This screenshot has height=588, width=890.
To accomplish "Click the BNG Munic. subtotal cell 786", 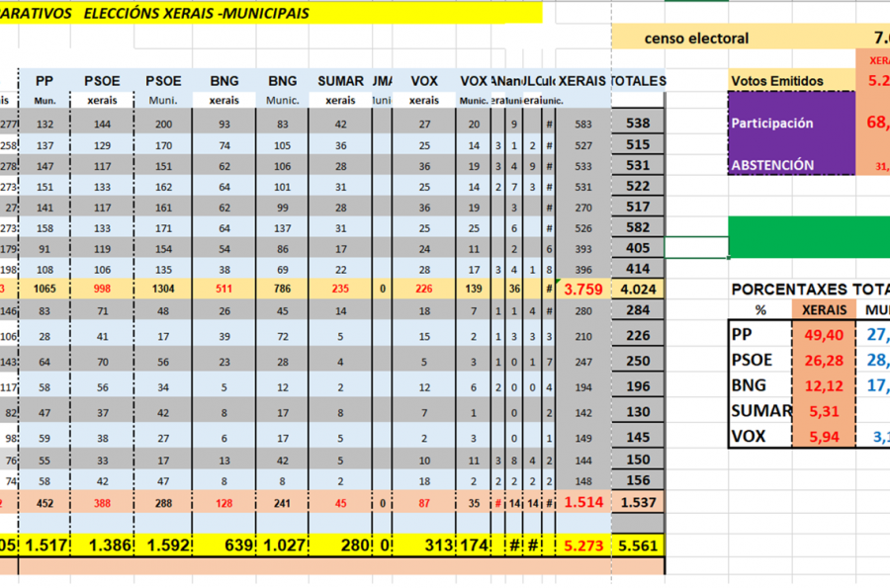I will click(282, 289).
